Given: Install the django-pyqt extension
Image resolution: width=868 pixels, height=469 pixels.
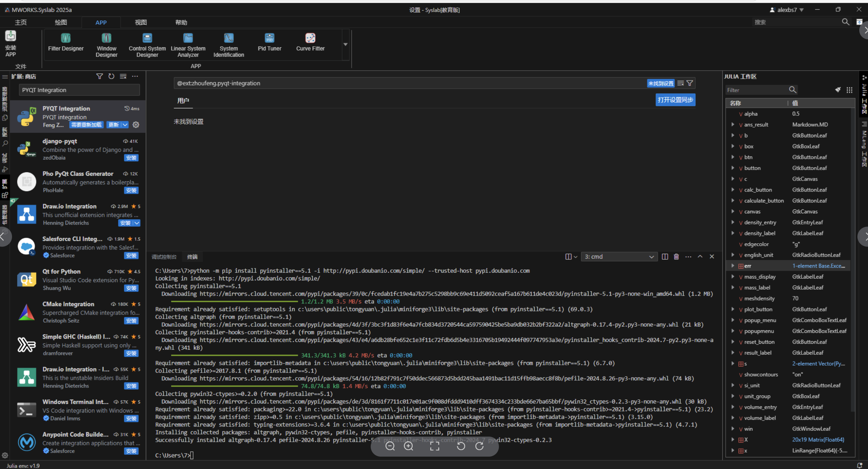Looking at the screenshot, I should pos(131,158).
